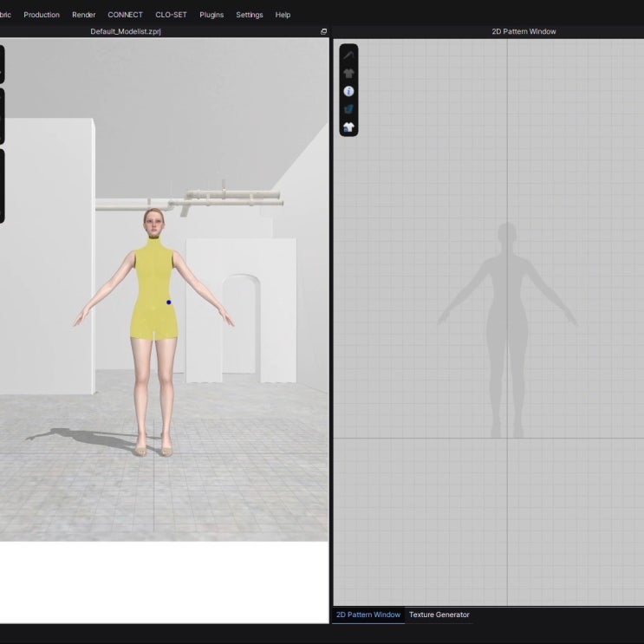Click the Default_Modelist.zprj window title

126,31
